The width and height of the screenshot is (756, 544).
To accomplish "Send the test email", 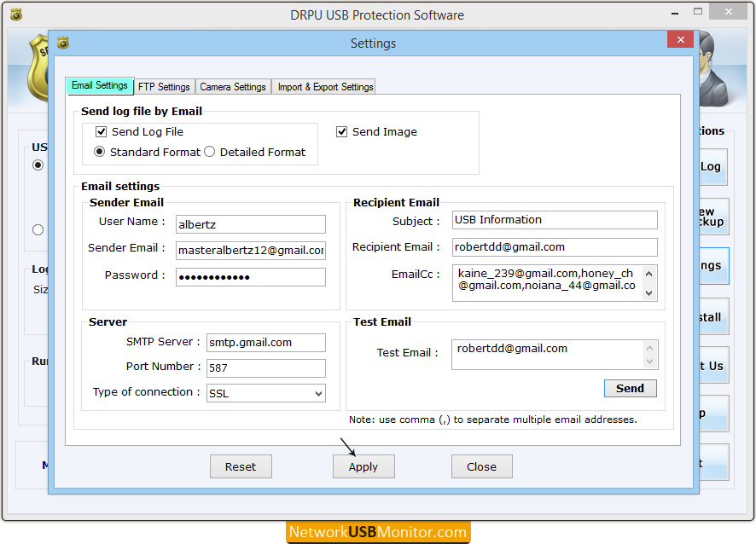I will [631, 388].
